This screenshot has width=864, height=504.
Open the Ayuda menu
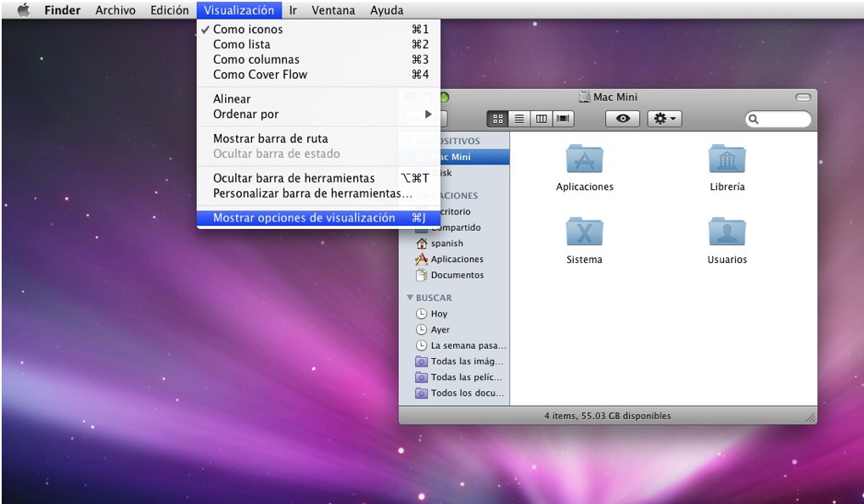pyautogui.click(x=387, y=10)
